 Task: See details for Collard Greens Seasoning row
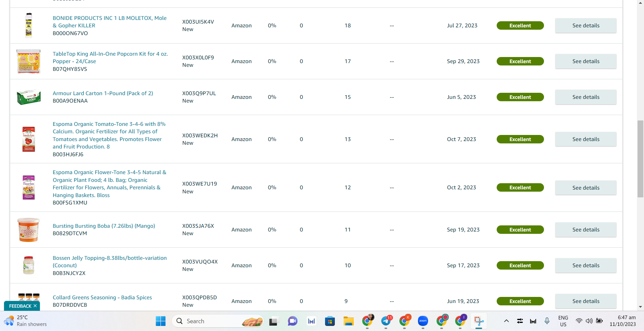(x=586, y=301)
